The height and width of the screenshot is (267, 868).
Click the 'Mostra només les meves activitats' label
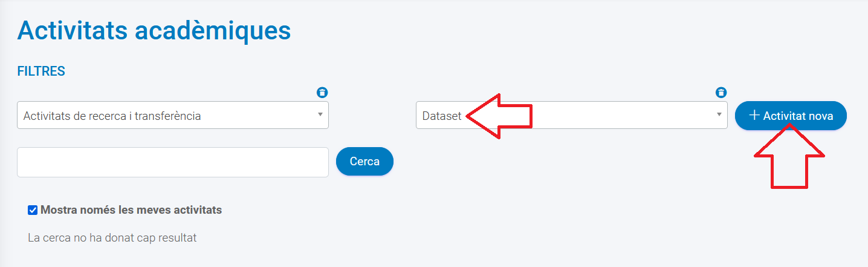(x=131, y=211)
